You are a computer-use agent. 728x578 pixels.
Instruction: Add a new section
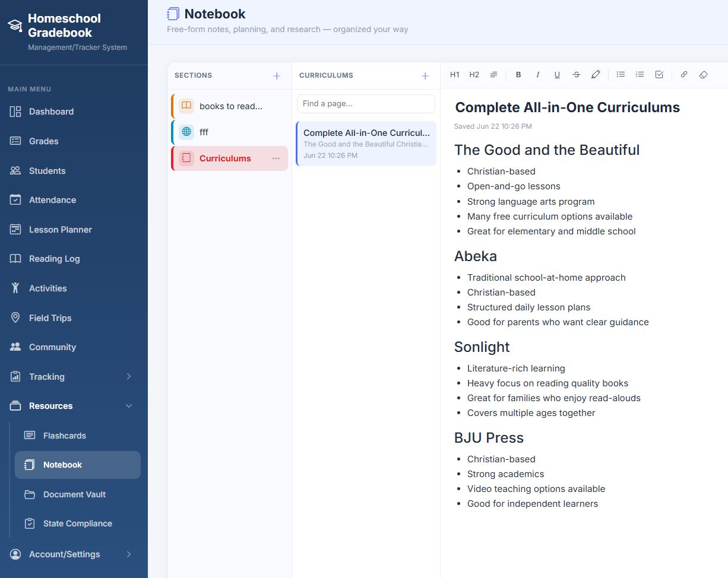click(x=277, y=76)
